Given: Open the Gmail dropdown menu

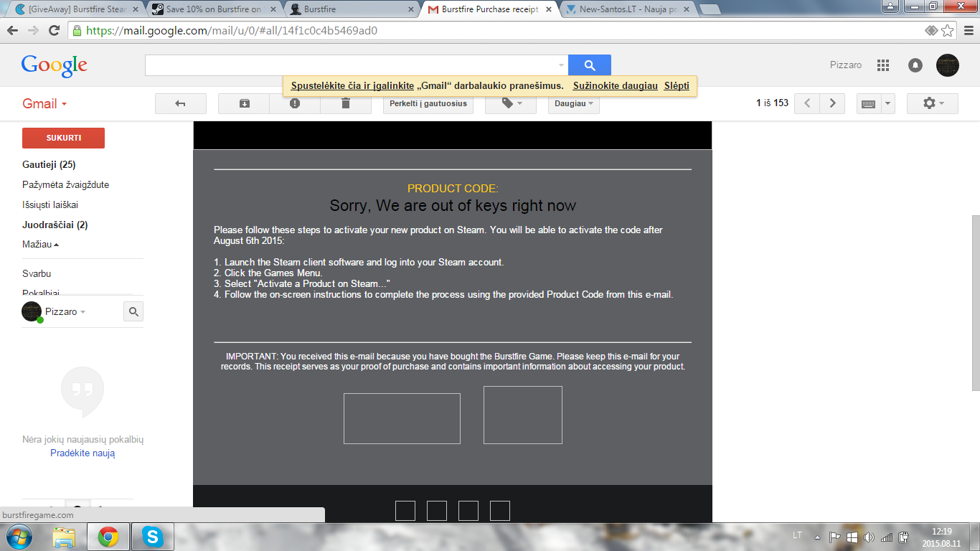Looking at the screenshot, I should tap(44, 103).
